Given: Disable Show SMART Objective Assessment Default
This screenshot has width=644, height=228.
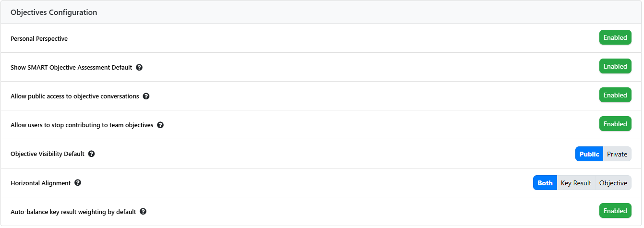Looking at the screenshot, I should pyautogui.click(x=615, y=66).
